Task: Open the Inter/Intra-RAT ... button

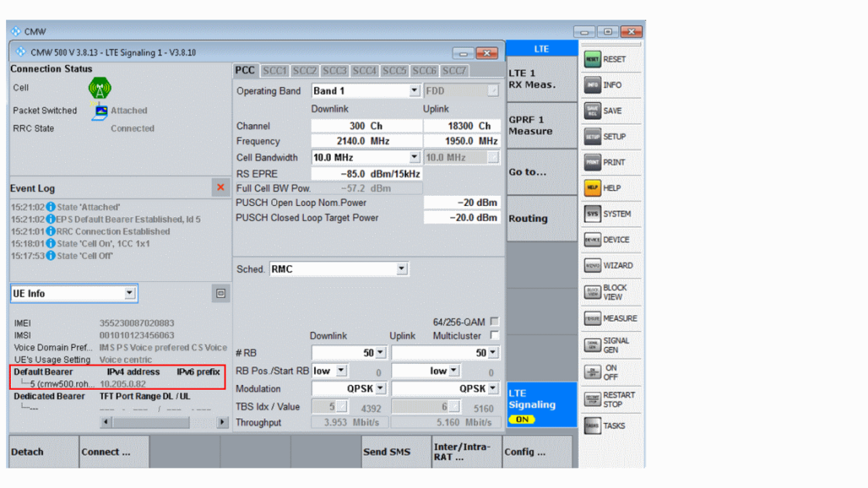Action: click(466, 451)
